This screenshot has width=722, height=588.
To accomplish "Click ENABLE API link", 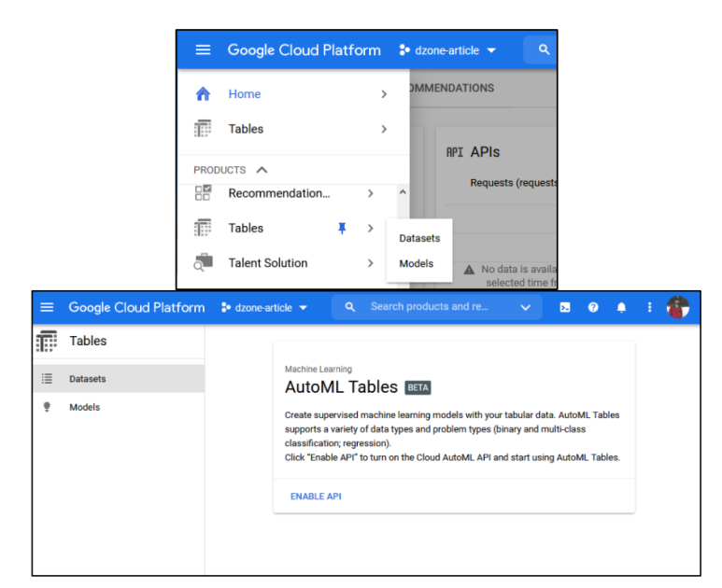I will pos(316,497).
